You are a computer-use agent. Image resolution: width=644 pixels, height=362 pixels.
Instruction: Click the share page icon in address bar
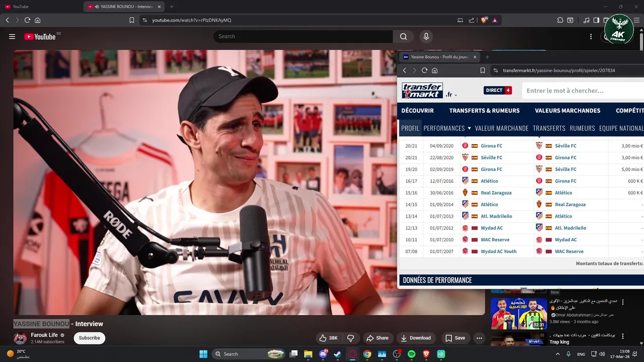pos(471,20)
